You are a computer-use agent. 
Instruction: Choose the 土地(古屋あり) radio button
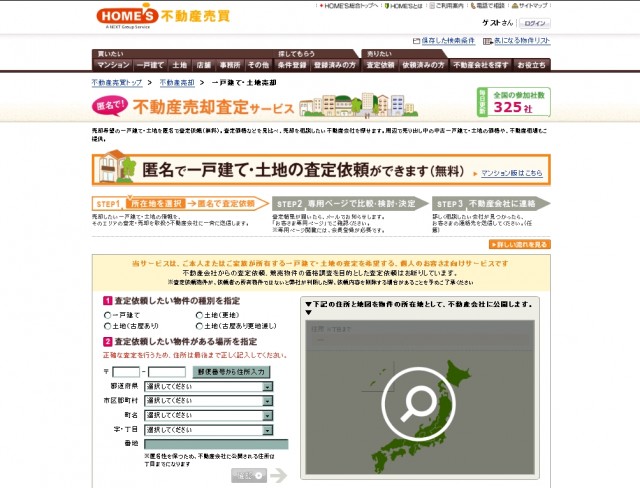point(108,326)
